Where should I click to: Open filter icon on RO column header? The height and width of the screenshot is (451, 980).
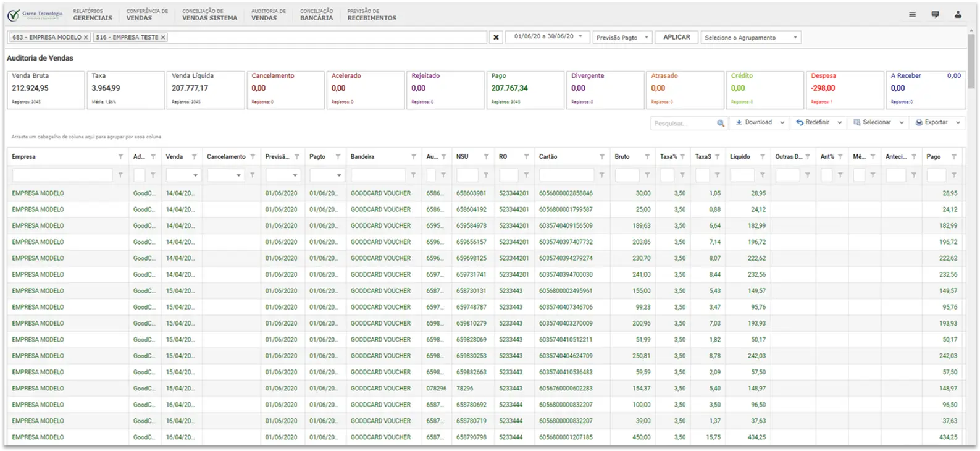click(526, 157)
